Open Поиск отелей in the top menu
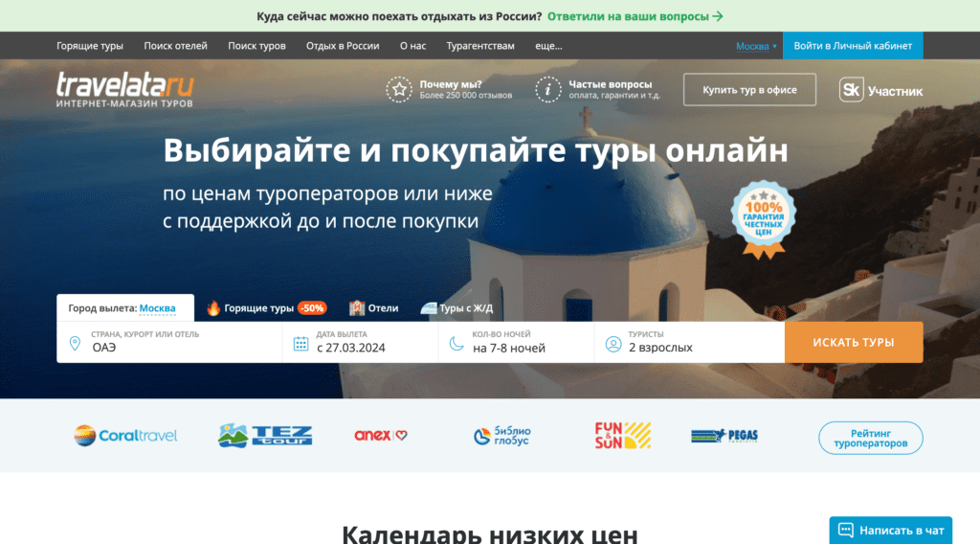The width and height of the screenshot is (980, 544). pyautogui.click(x=176, y=46)
